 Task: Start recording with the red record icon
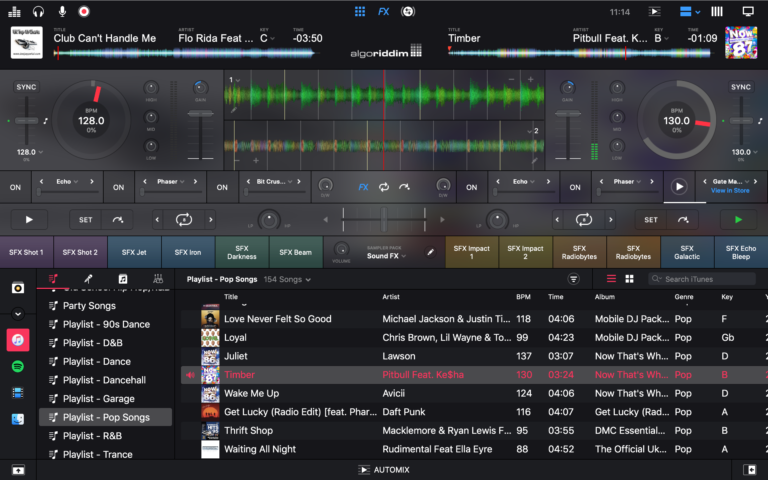pyautogui.click(x=84, y=11)
